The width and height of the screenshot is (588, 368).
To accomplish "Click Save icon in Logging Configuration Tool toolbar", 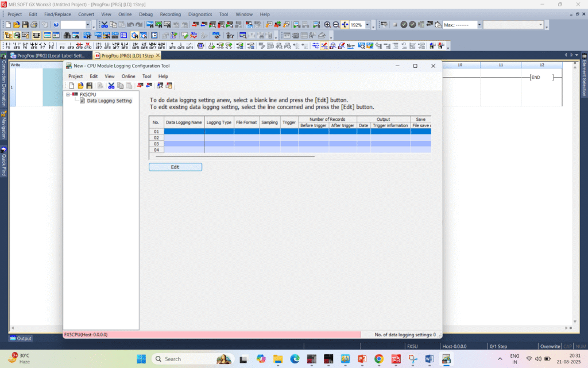I will point(89,86).
